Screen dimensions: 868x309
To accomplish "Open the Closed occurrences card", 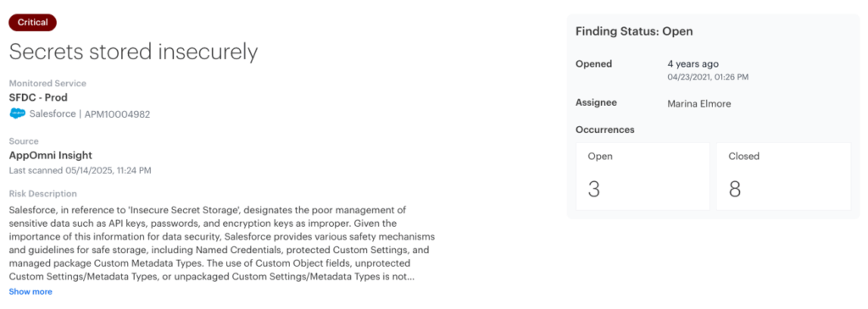I will [783, 176].
